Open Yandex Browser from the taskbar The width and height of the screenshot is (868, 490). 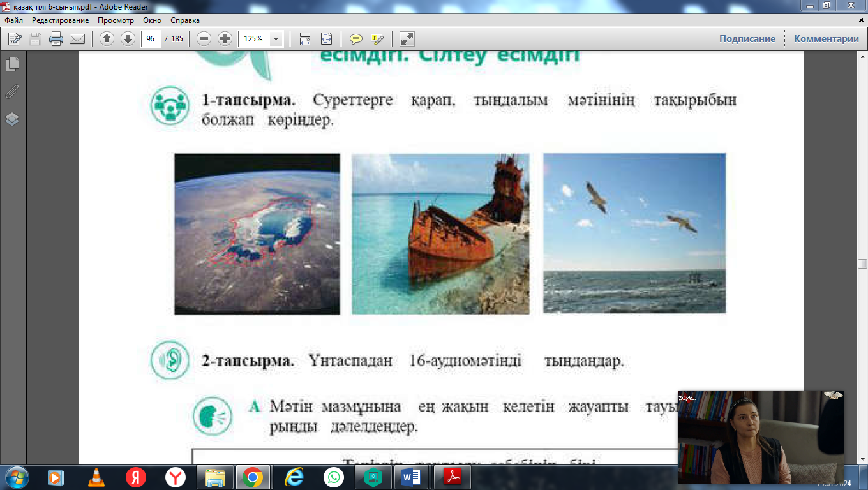[175, 477]
